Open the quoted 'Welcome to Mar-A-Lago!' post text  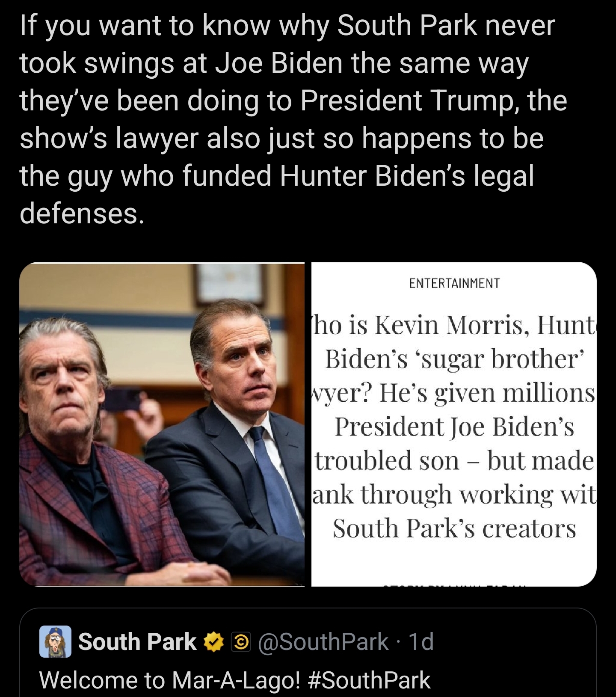coord(235,680)
